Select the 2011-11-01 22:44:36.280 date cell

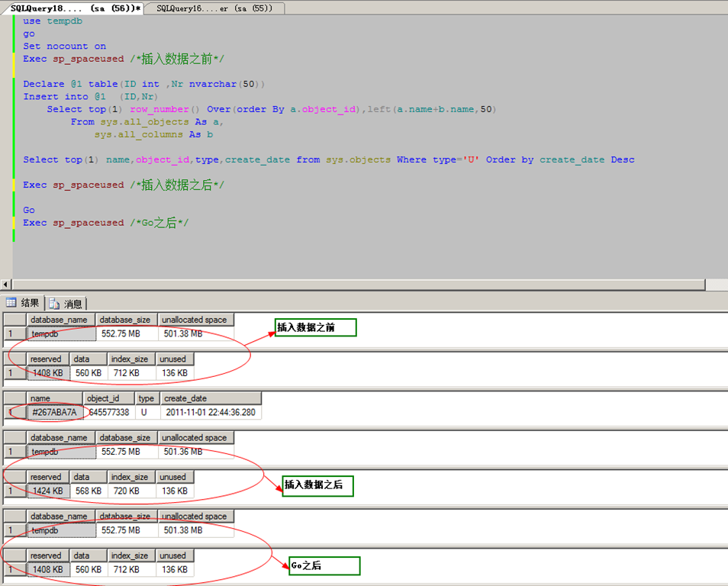[210, 412]
